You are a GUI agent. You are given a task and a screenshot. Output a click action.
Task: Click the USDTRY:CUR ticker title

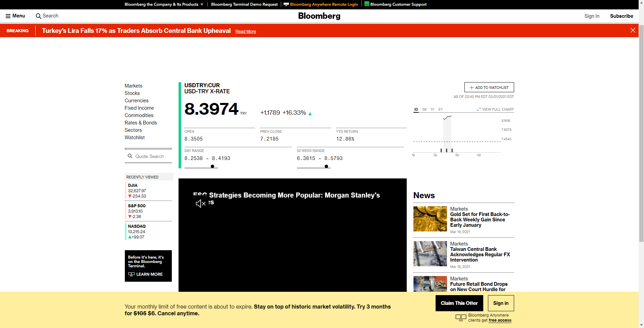coord(202,85)
